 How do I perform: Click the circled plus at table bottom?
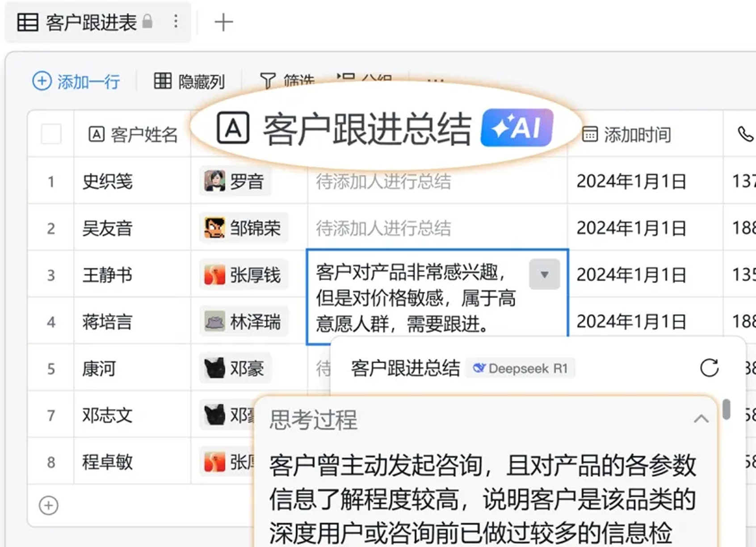pyautogui.click(x=49, y=505)
